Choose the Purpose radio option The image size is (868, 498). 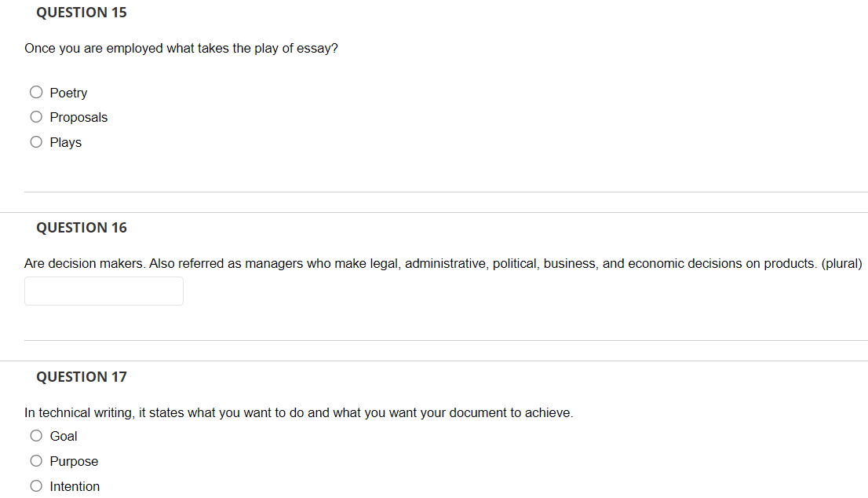36,461
